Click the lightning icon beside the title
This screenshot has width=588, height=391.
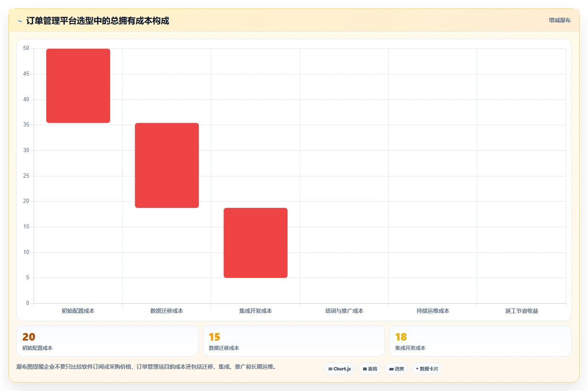coord(20,21)
